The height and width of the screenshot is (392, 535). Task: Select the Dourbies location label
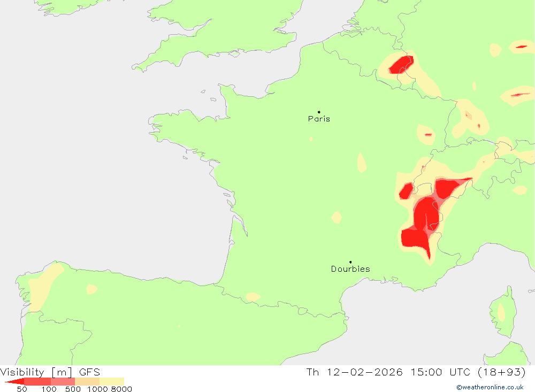350,269
